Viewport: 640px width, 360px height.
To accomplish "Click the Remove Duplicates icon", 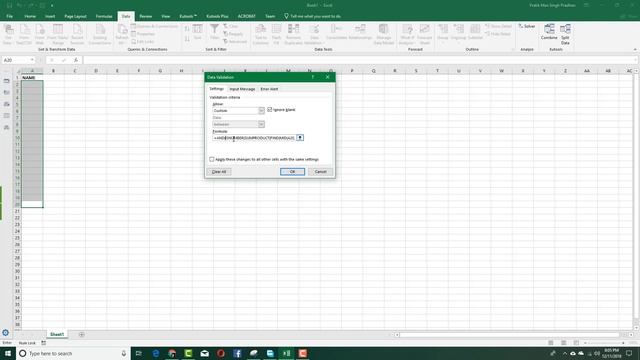I will click(x=293, y=34).
